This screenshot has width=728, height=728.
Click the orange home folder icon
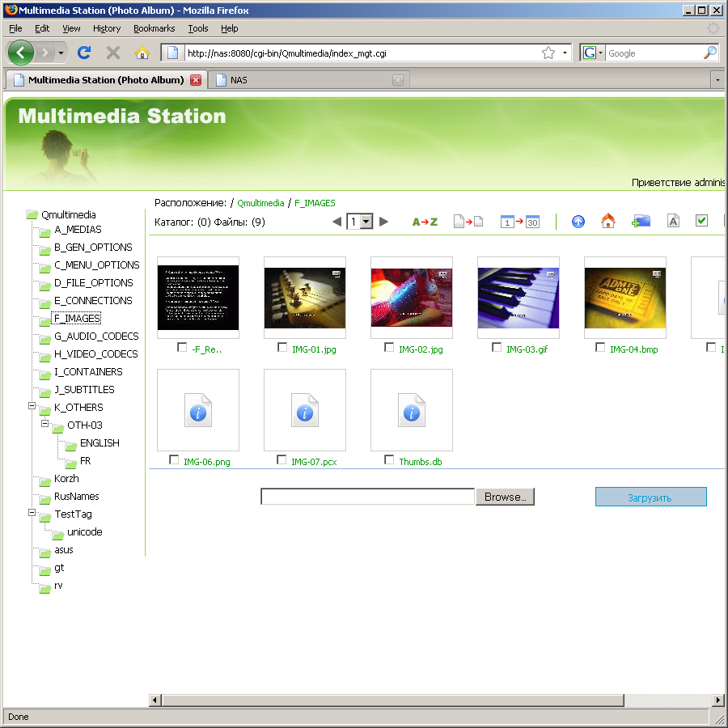607,221
